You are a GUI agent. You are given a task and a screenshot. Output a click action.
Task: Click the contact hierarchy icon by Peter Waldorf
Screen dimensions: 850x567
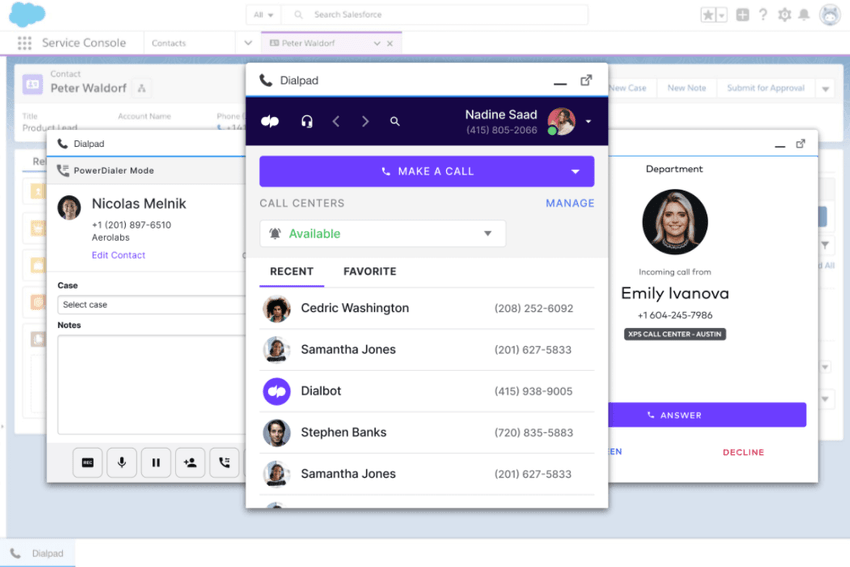point(141,88)
